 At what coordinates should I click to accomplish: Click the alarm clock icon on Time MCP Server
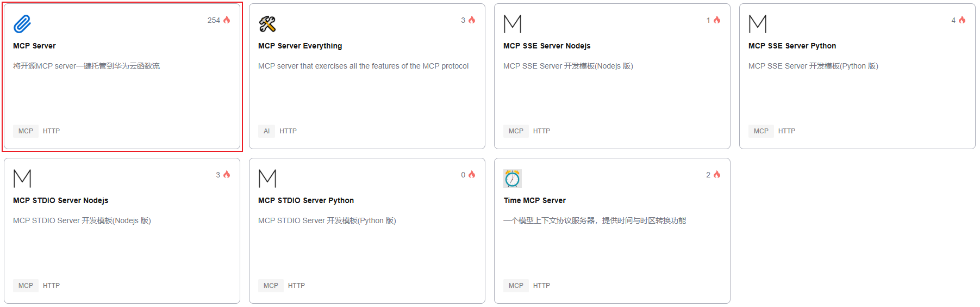513,179
